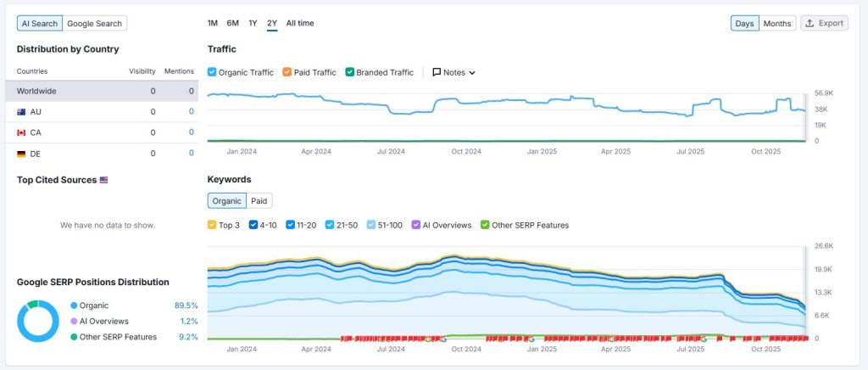
Task: Click the US flag beside Top Cited Sources
Action: point(104,180)
